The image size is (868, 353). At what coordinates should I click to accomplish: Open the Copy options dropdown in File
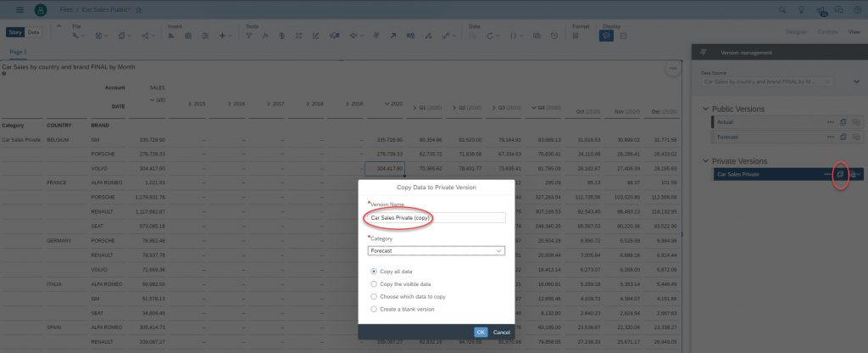tap(124, 36)
